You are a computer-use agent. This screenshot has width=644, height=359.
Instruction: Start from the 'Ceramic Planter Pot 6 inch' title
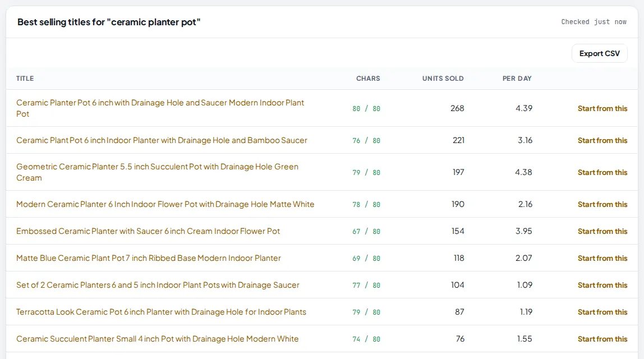coord(602,108)
